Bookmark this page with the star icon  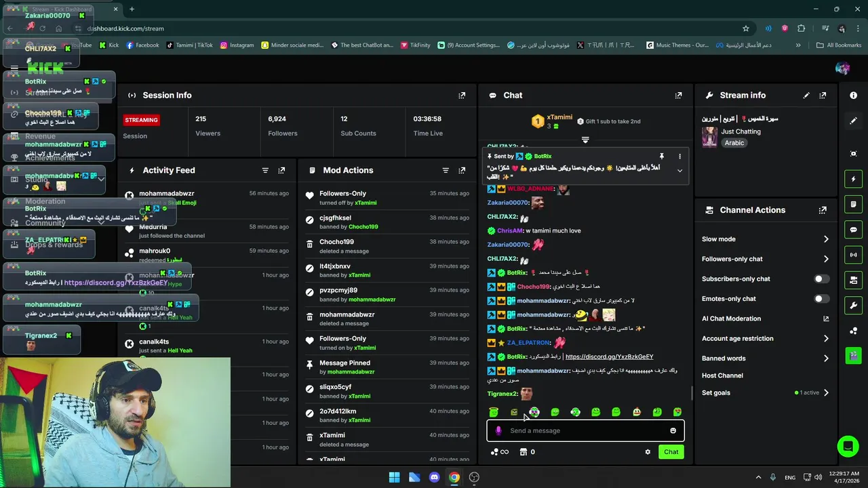click(x=746, y=28)
